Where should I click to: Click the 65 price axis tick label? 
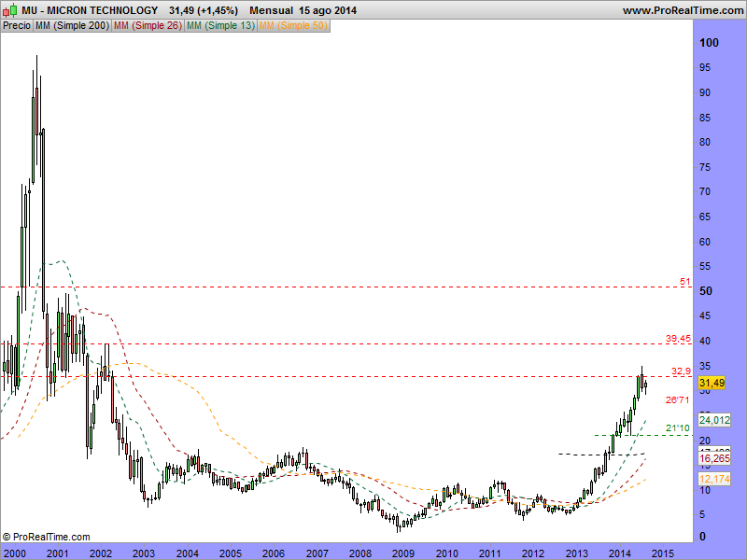point(705,217)
